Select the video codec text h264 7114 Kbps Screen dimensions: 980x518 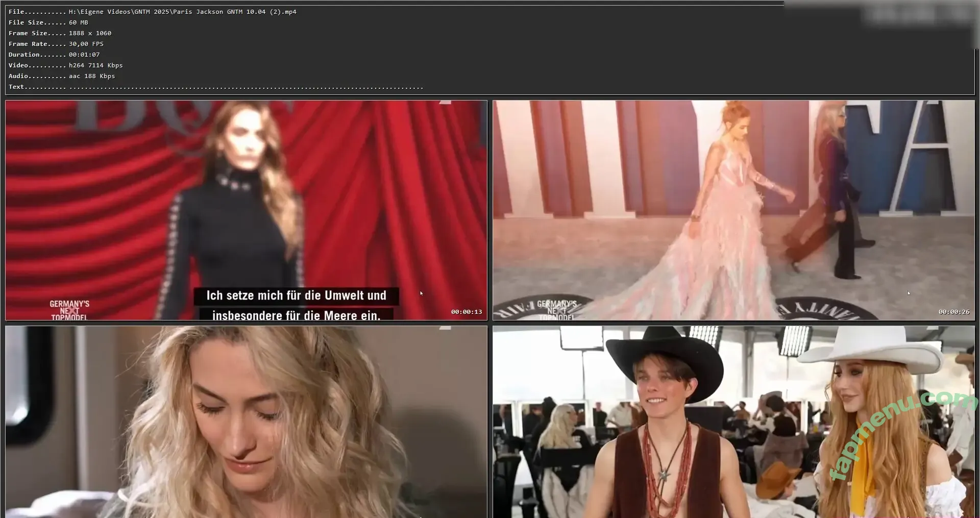(96, 65)
